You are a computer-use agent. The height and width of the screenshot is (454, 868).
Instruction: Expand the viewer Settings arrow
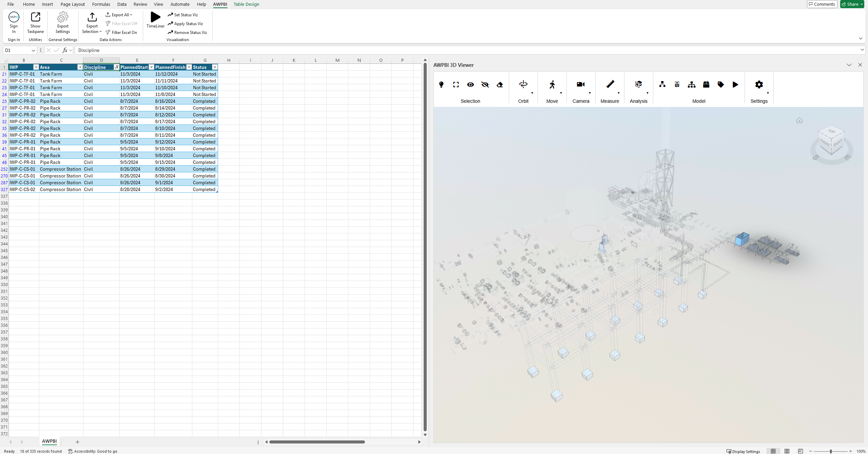(x=768, y=93)
